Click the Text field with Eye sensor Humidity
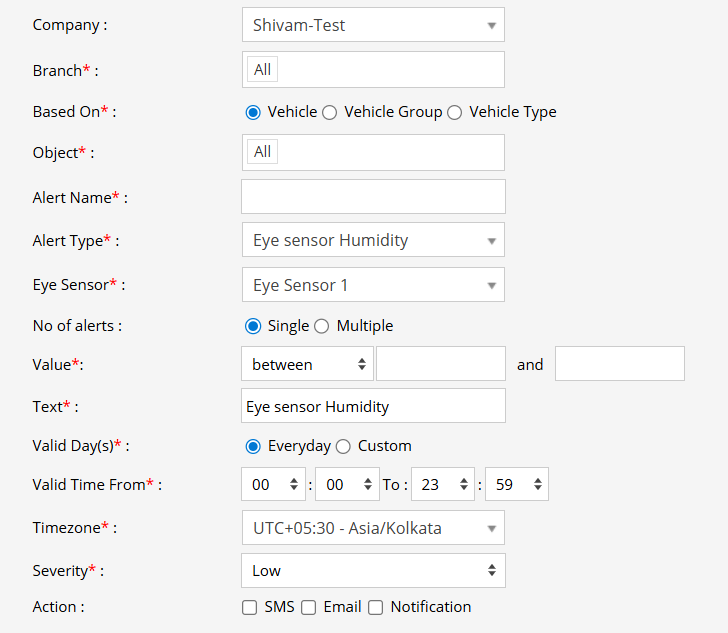The image size is (728, 633). pyautogui.click(x=372, y=406)
